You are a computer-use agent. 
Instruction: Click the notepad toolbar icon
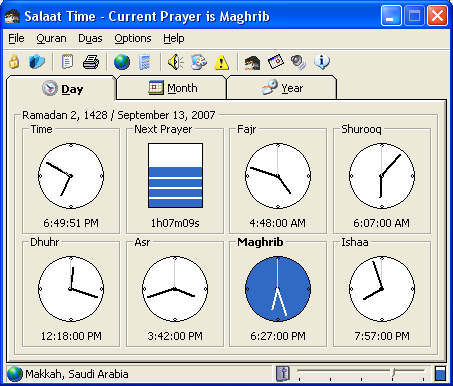click(67, 62)
